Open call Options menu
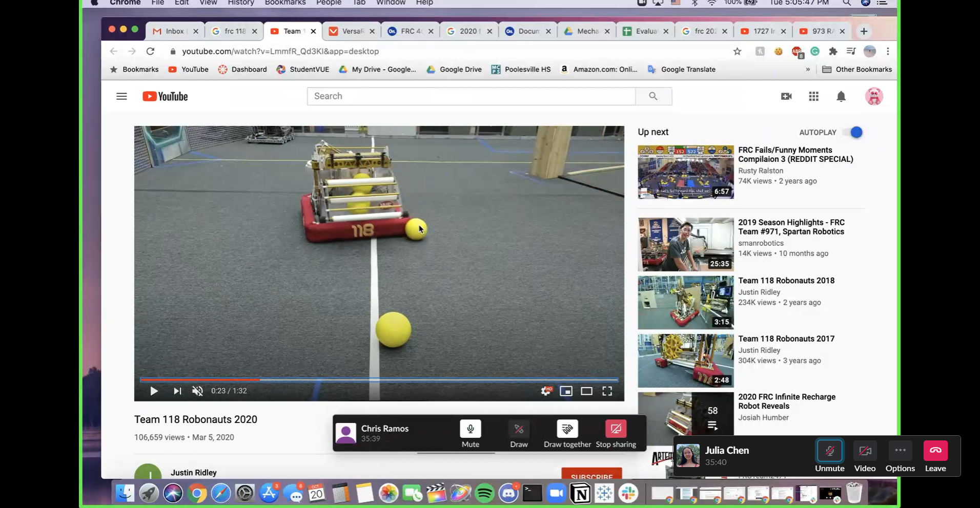 pyautogui.click(x=900, y=456)
